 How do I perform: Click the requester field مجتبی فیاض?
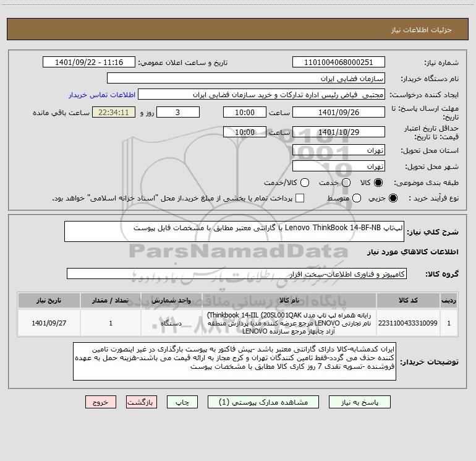pos(261,95)
